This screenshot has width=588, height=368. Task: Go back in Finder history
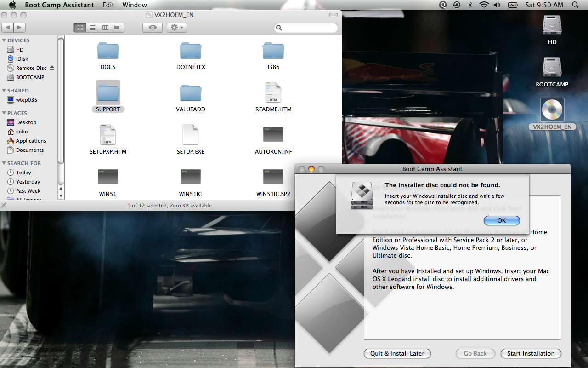click(x=8, y=28)
